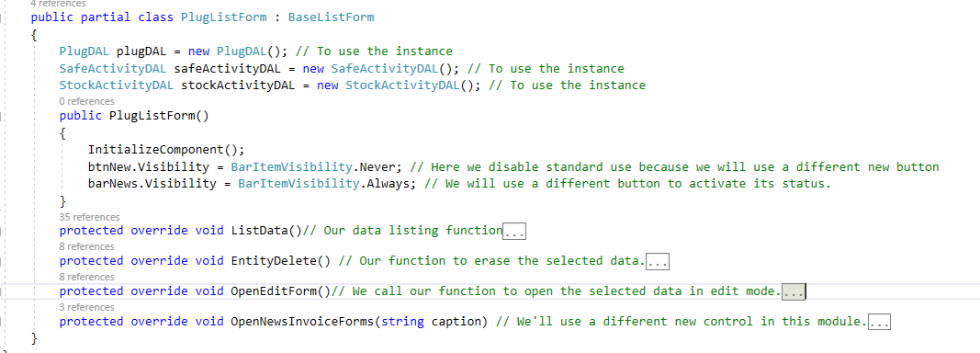The height and width of the screenshot is (353, 980).
Task: Open the 35 references CodeLens link
Action: 89,217
